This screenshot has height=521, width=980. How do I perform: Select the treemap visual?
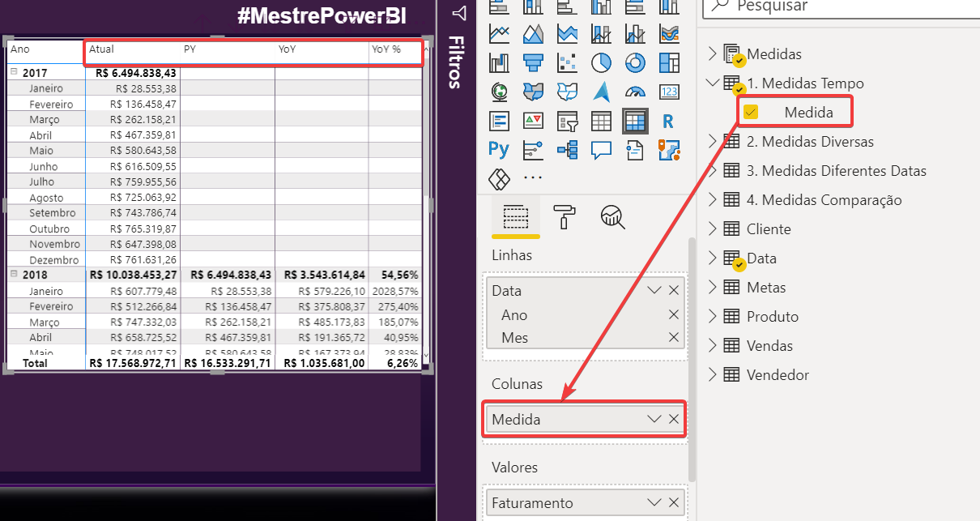(x=669, y=62)
